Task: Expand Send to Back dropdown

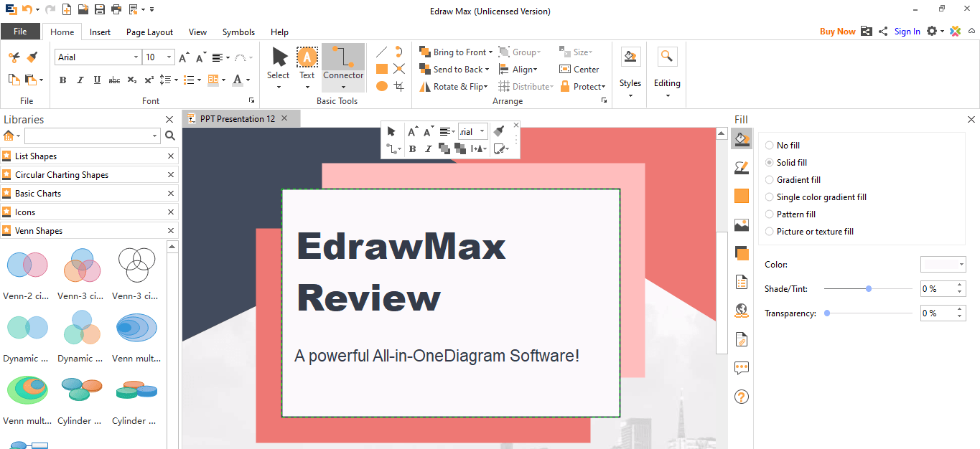Action: tap(487, 70)
